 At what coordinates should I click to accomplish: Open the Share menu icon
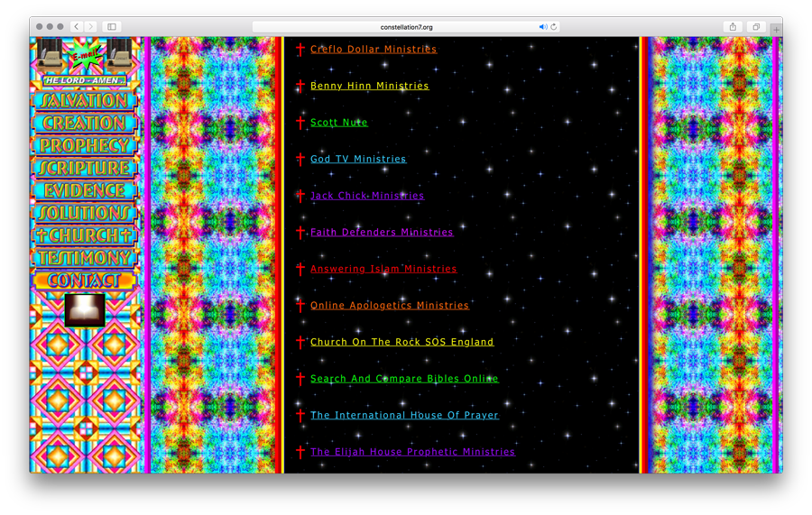733,27
